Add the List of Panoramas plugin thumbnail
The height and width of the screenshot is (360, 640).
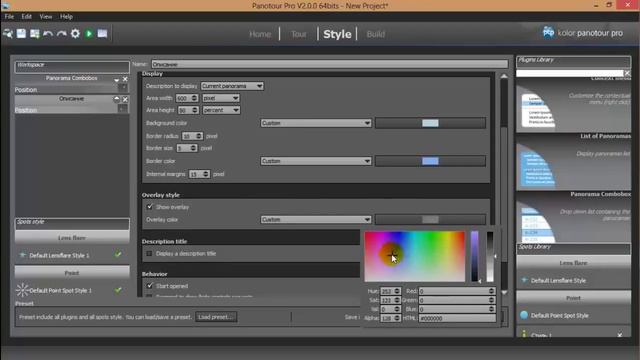tap(573, 162)
